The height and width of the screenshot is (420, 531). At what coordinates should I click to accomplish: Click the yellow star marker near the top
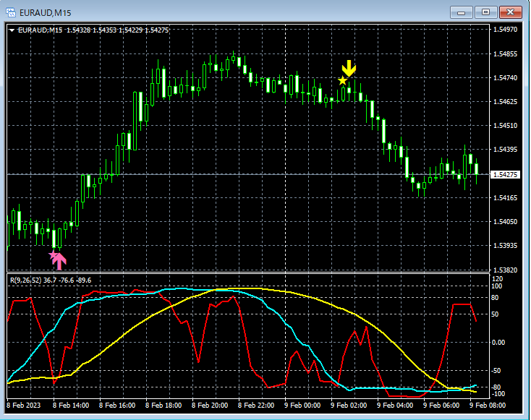pyautogui.click(x=342, y=80)
